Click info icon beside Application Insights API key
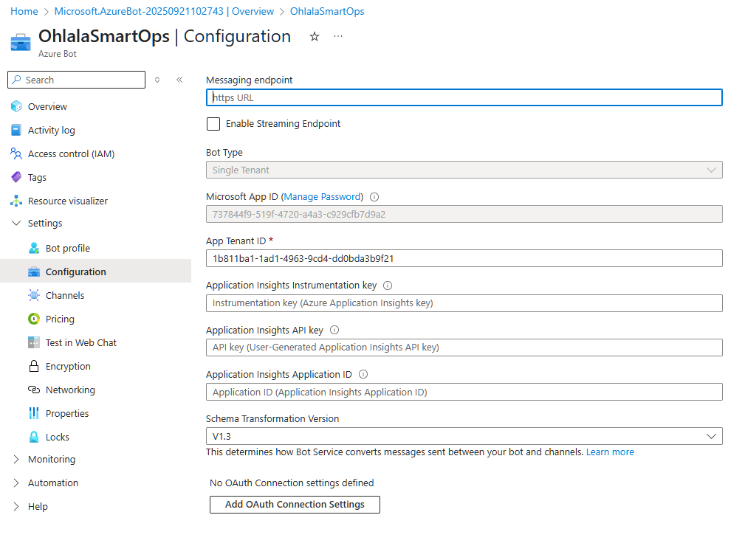The width and height of the screenshot is (745, 560). click(x=334, y=331)
